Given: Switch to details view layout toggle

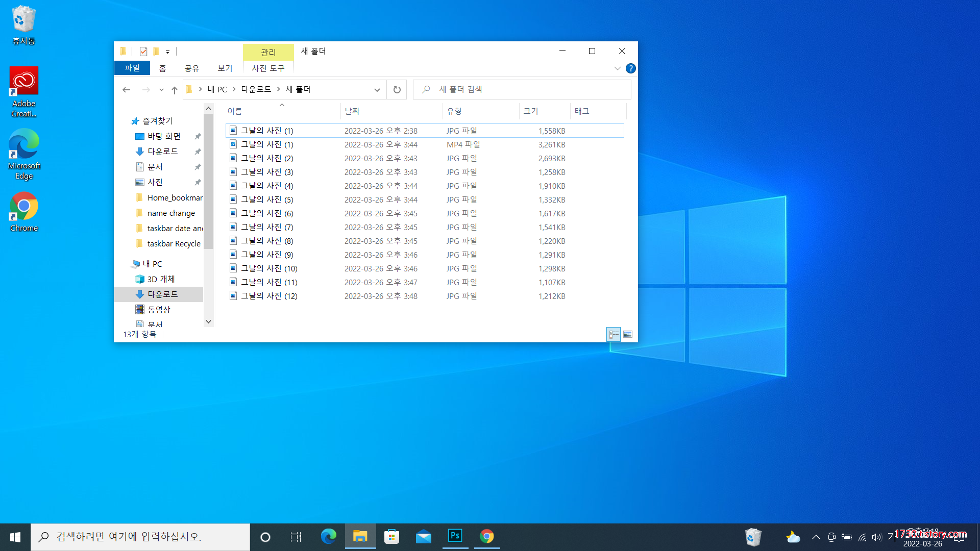Looking at the screenshot, I should [614, 334].
